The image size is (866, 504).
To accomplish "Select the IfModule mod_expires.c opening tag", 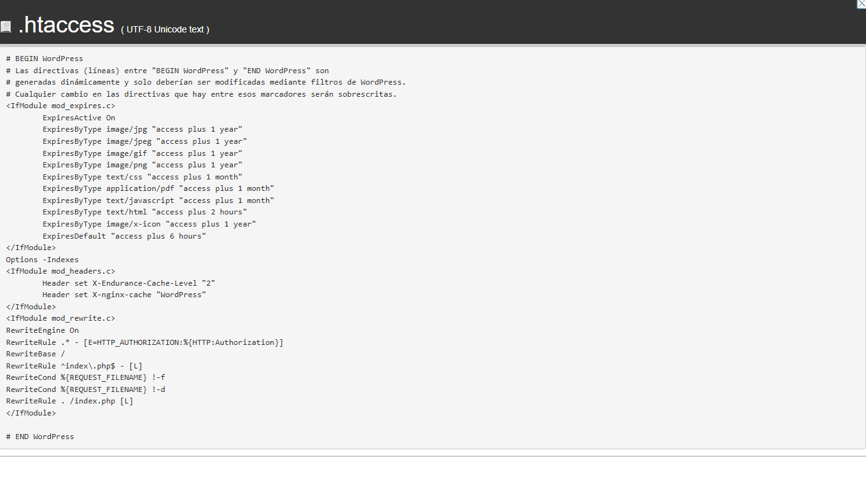I will tap(60, 105).
